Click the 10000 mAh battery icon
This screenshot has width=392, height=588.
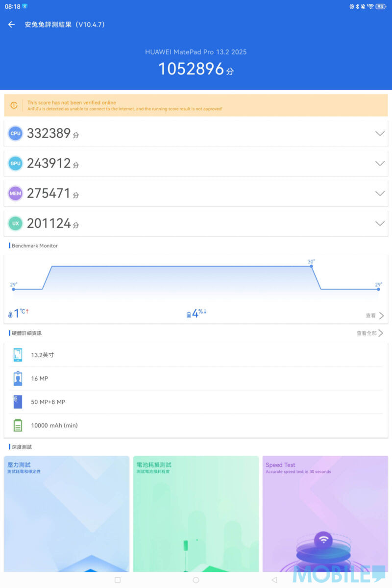(x=18, y=425)
